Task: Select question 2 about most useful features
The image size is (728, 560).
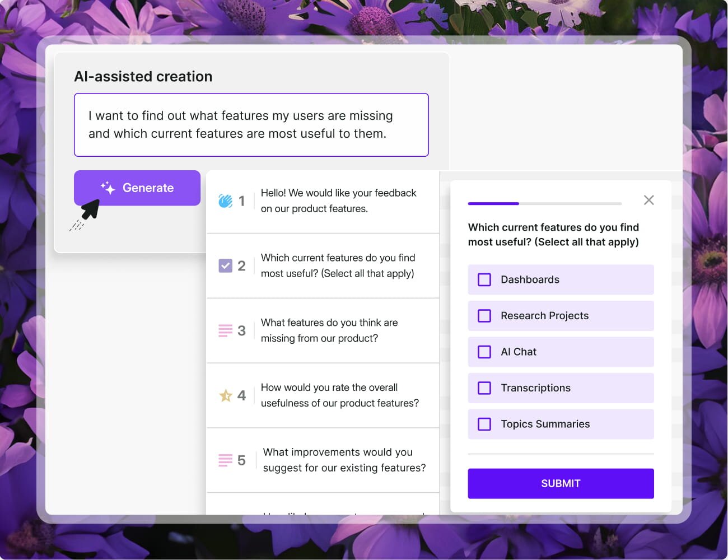Action: click(x=339, y=265)
